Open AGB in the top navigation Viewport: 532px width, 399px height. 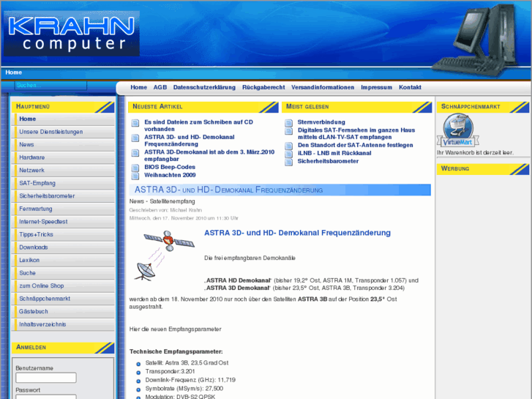point(160,87)
